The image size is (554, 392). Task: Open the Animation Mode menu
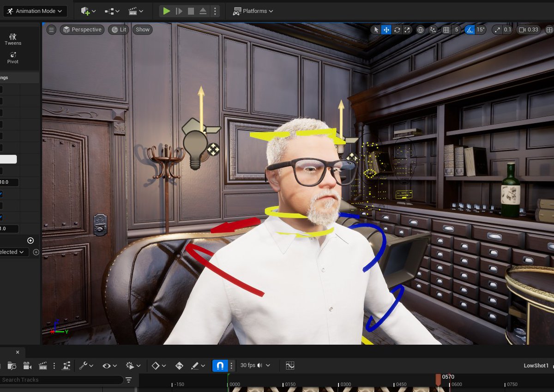click(35, 11)
